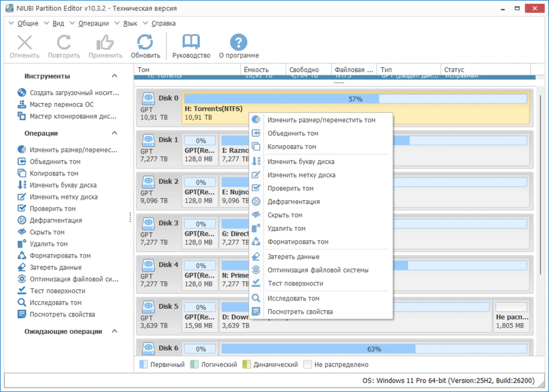The width and height of the screenshot is (549, 392).
Task: Click sidebar Посмотреть свойства icon
Action: 22,314
